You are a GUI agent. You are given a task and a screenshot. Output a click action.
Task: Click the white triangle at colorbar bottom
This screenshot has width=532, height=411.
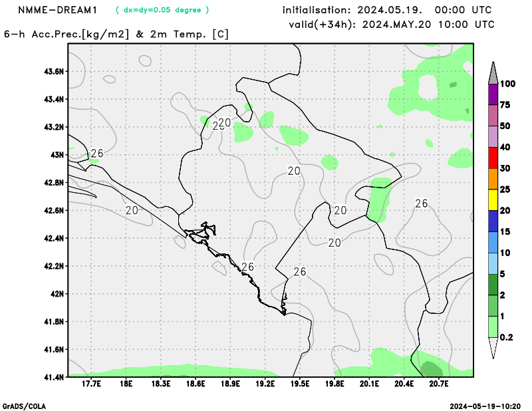pyautogui.click(x=493, y=347)
